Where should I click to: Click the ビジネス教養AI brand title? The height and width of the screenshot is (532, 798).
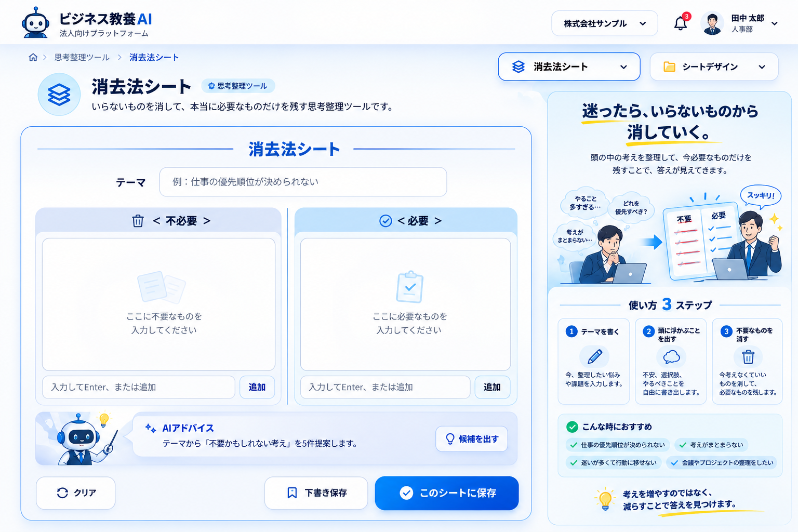pyautogui.click(x=105, y=19)
